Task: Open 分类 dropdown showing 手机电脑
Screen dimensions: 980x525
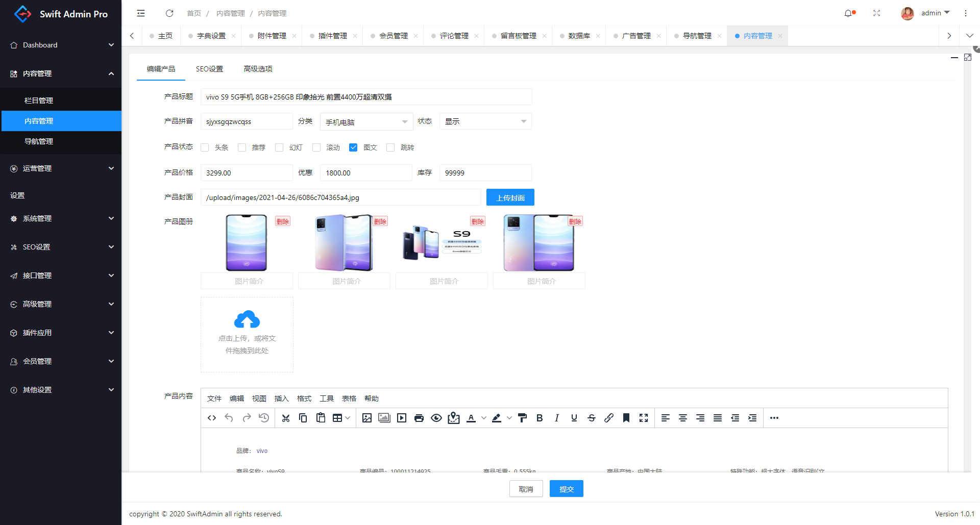Action: tap(366, 121)
